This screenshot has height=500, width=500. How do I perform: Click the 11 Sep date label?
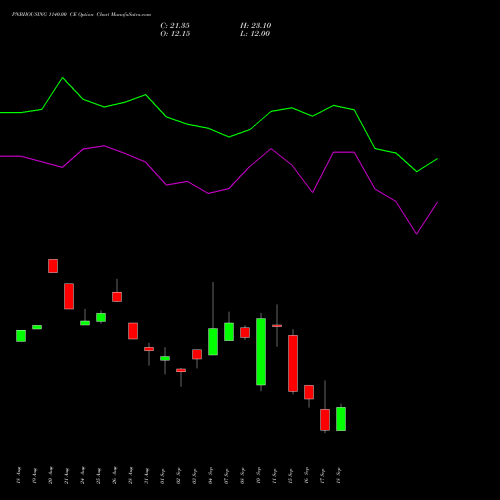275,476
